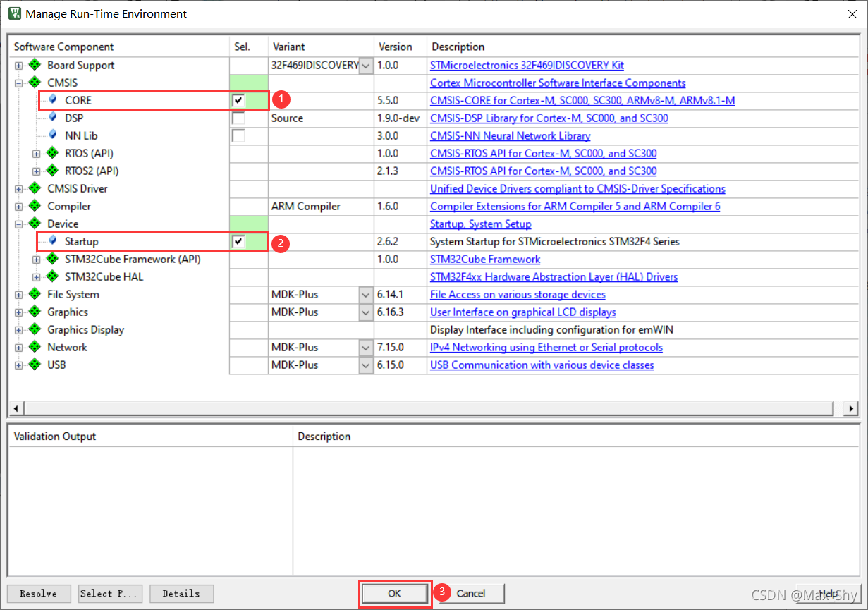The image size is (868, 610).
Task: Open the Board Support variant dropdown
Action: click(366, 66)
